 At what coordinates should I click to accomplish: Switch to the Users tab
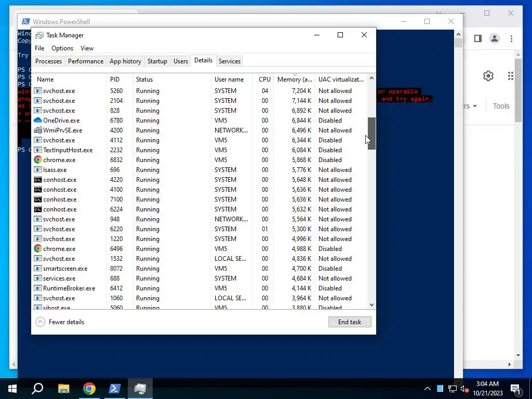pyautogui.click(x=180, y=61)
